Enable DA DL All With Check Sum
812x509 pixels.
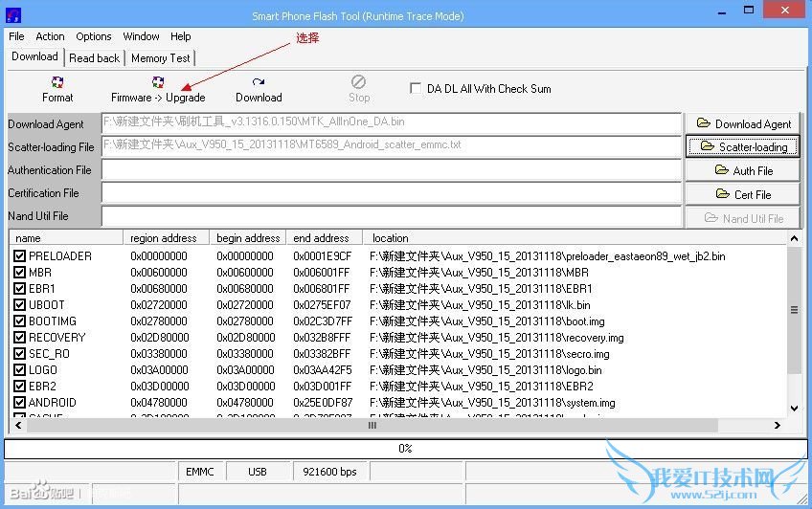pyautogui.click(x=416, y=88)
